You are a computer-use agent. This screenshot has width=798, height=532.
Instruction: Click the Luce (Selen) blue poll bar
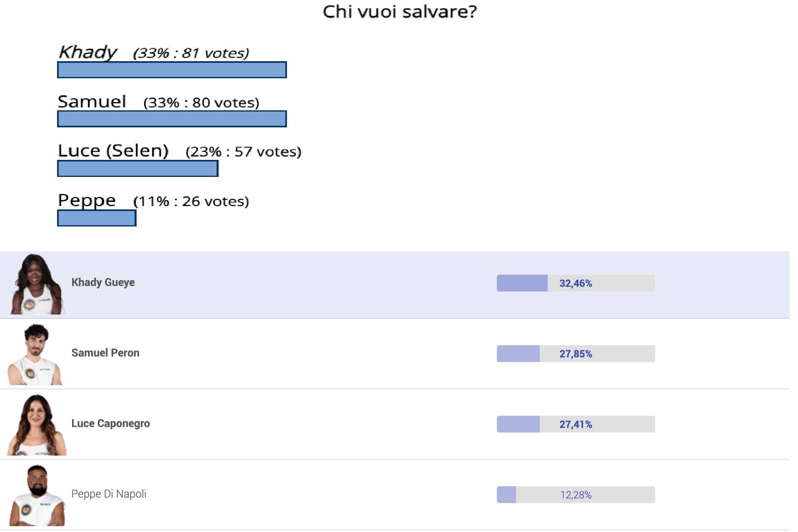[138, 169]
